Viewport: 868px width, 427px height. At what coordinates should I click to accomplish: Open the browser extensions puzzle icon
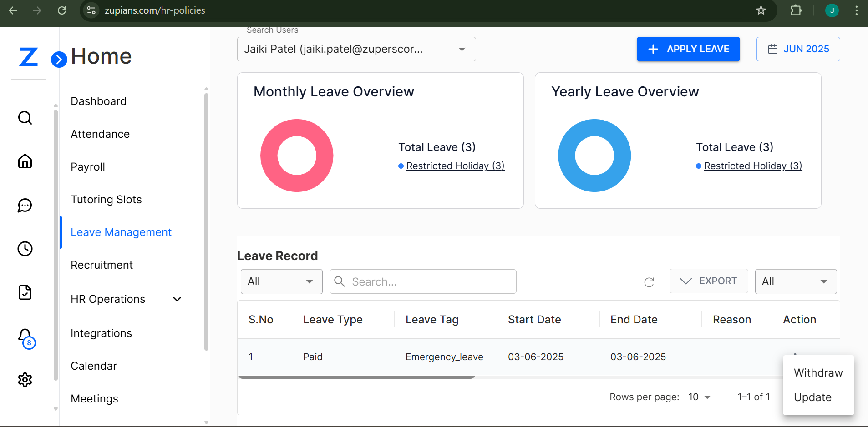[796, 10]
